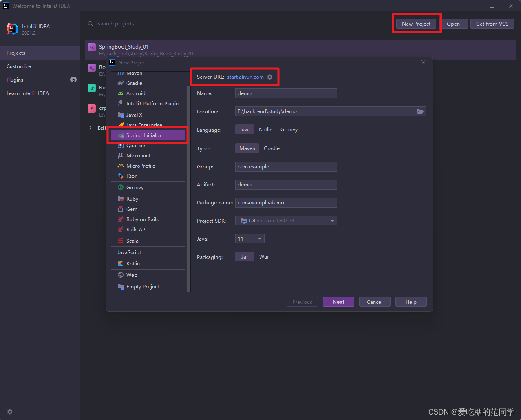The height and width of the screenshot is (420, 521).
Task: Open the Customize tab in sidebar
Action: click(x=40, y=66)
